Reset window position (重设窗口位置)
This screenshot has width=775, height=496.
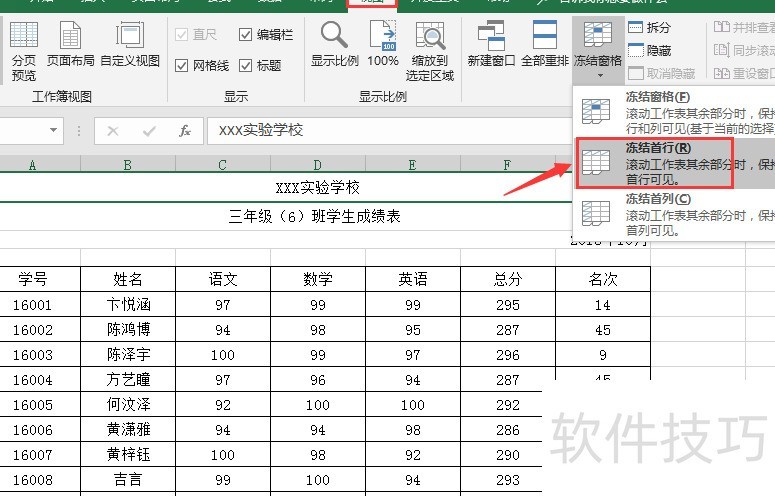[x=744, y=74]
